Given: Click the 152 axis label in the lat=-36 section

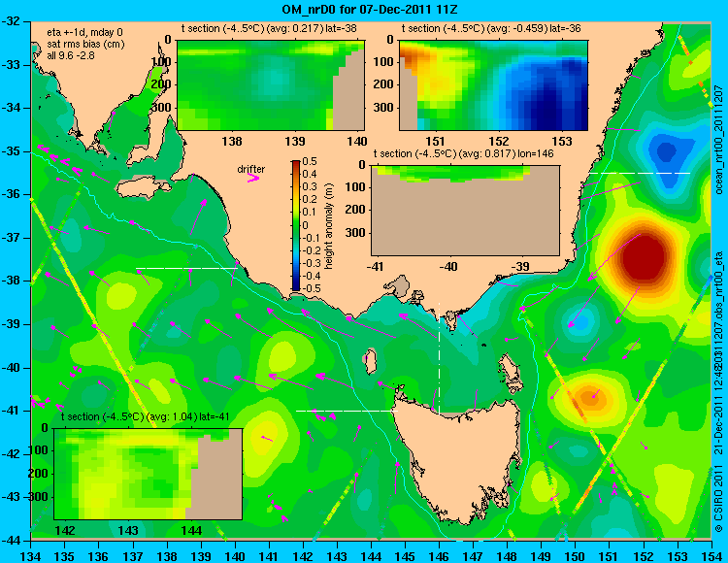Looking at the screenshot, I should point(499,142).
